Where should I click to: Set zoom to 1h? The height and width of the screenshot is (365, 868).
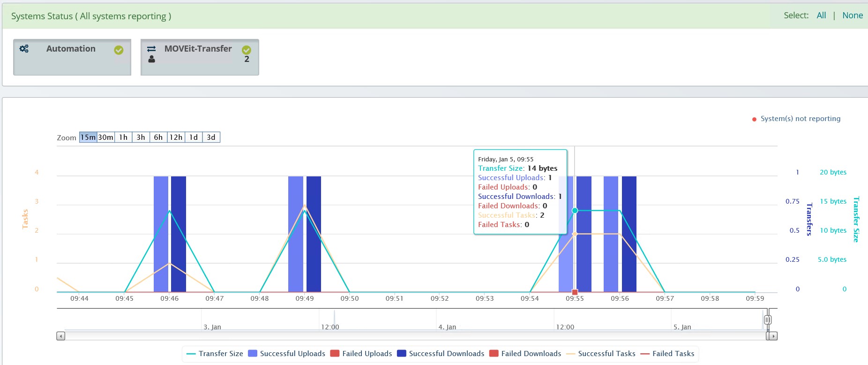point(123,137)
